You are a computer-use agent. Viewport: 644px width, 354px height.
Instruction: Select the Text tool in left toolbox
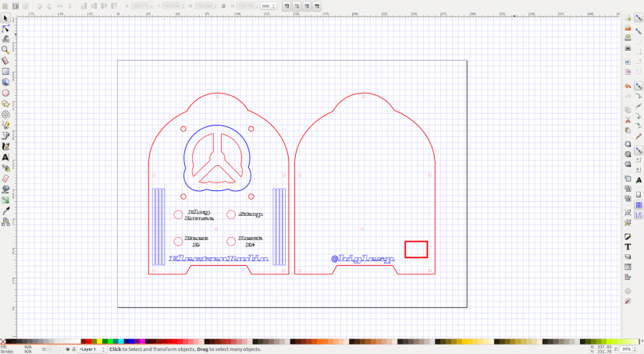5,157
